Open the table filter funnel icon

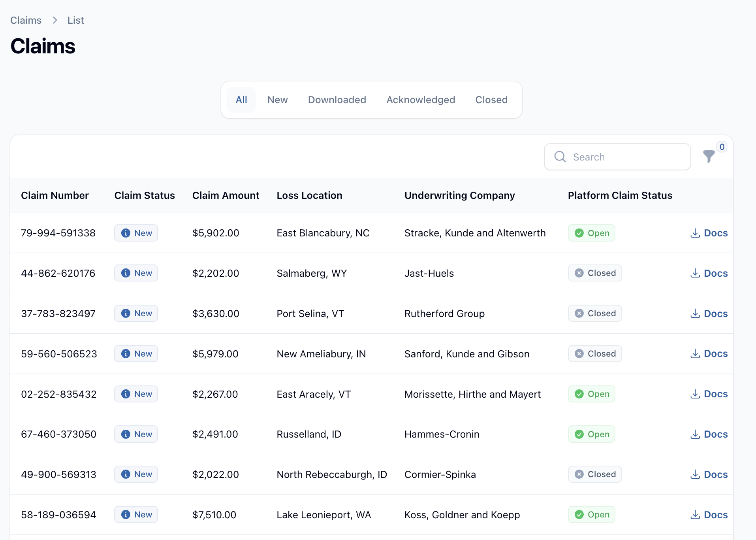click(709, 157)
